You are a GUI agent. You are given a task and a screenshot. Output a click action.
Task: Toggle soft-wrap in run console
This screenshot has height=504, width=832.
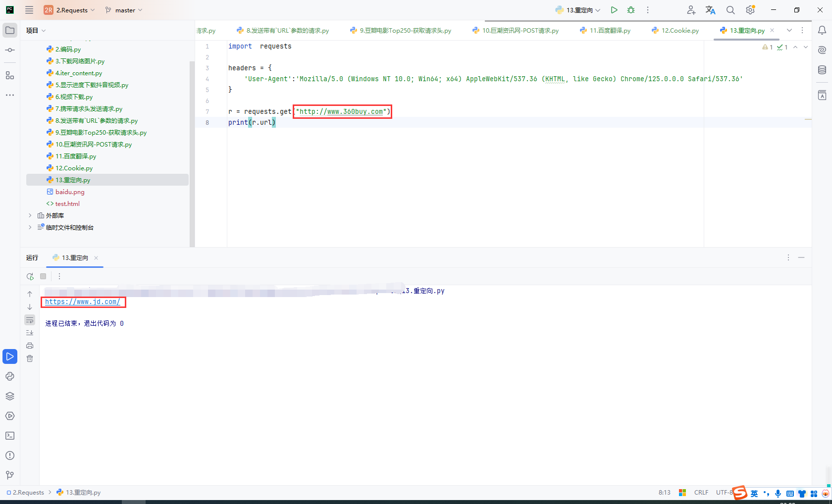coord(30,320)
